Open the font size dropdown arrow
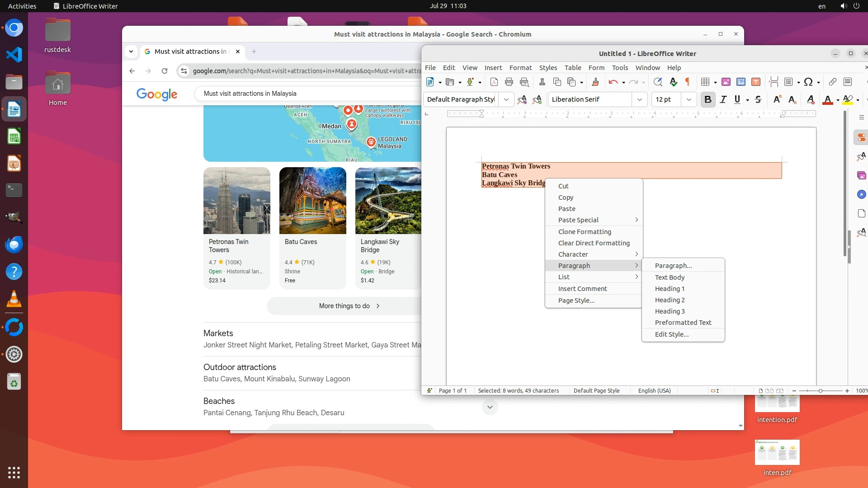 tap(689, 99)
